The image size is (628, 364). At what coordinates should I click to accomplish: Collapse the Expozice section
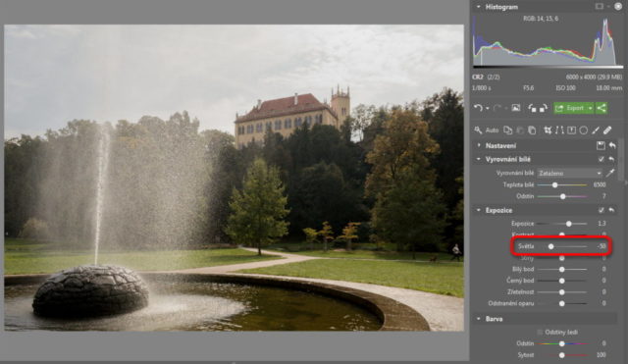[x=479, y=210]
